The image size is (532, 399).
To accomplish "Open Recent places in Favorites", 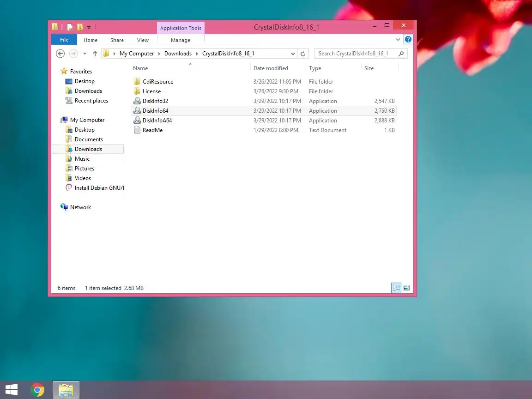I will [x=91, y=101].
